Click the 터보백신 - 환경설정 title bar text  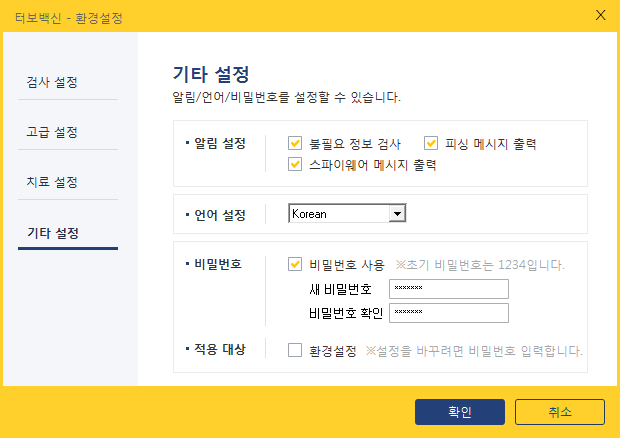[x=69, y=17]
